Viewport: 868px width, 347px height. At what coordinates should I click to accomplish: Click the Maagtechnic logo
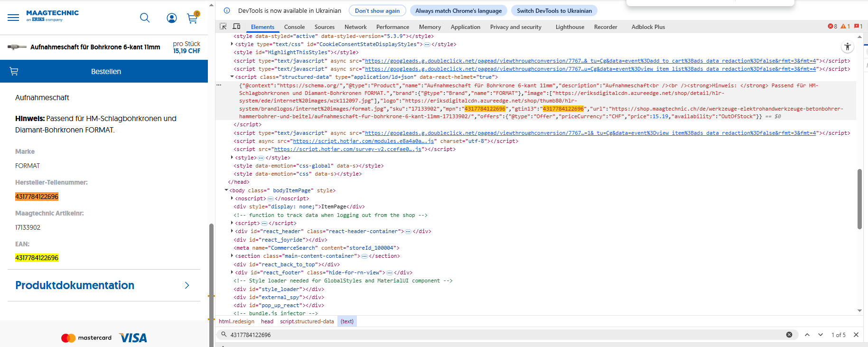52,16
